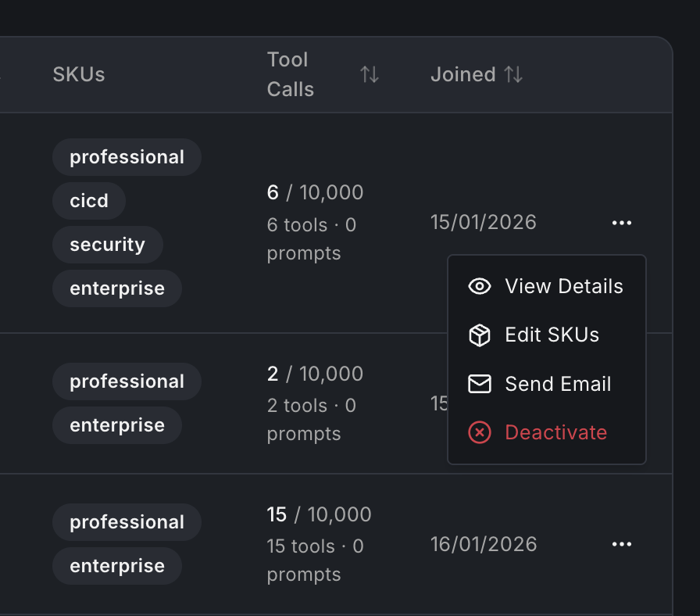The width and height of the screenshot is (700, 616).
Task: Click the cicd SKU tag
Action: (x=89, y=201)
